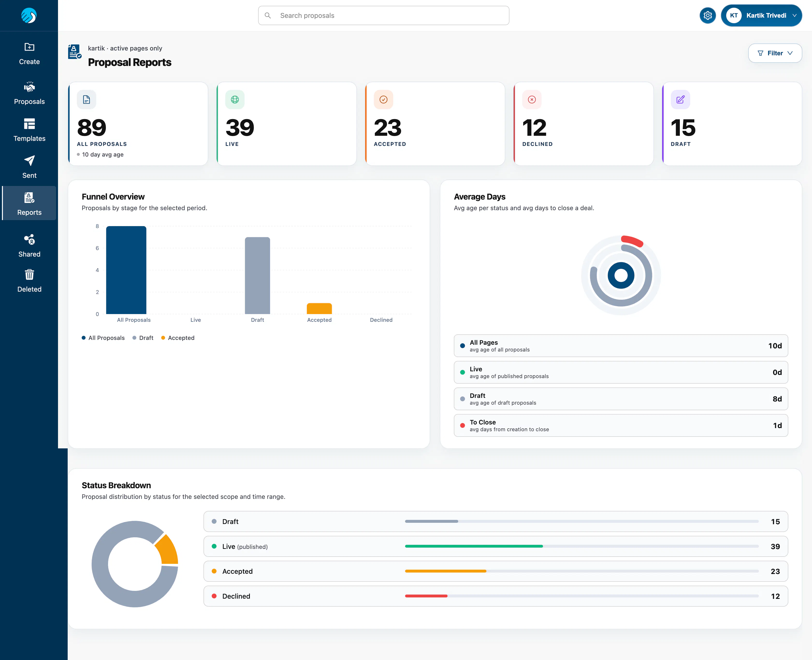Viewport: 812px width, 660px height.
Task: Expand the Filter dropdown
Action: 775,53
